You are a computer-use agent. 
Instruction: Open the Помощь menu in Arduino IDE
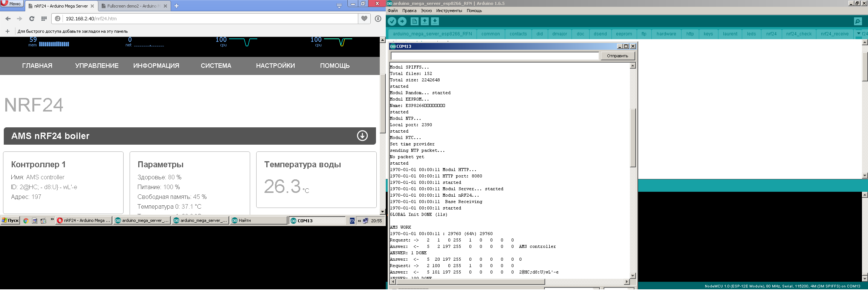coord(474,11)
